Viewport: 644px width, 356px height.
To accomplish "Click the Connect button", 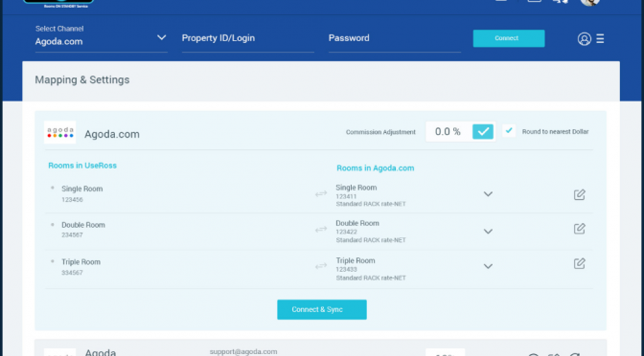I will point(509,38).
